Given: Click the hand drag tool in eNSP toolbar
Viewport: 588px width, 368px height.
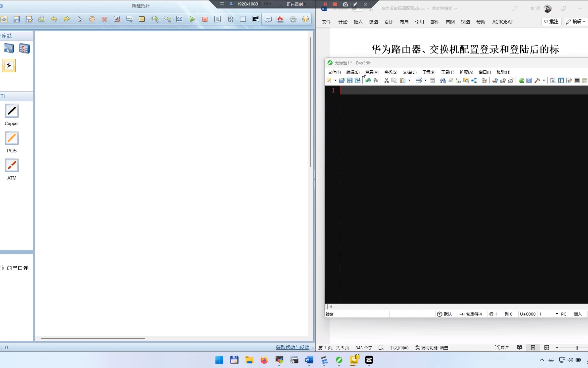Looking at the screenshot, I should pos(92,19).
